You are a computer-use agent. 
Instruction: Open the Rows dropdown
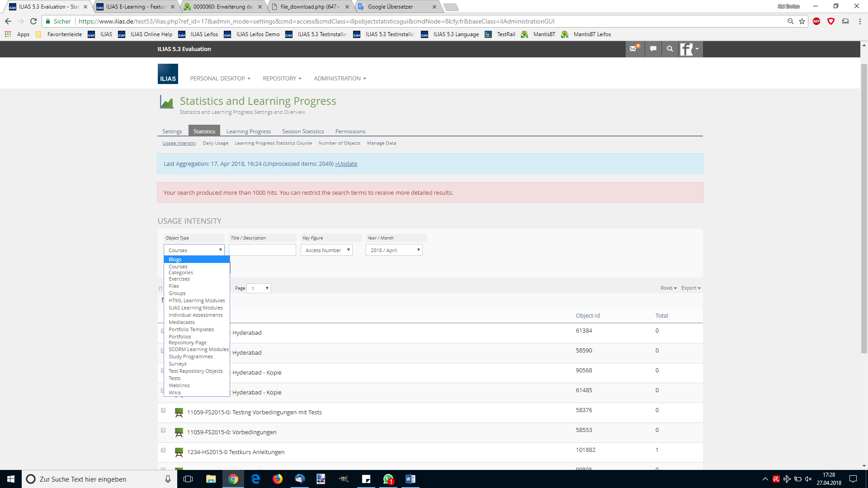668,288
